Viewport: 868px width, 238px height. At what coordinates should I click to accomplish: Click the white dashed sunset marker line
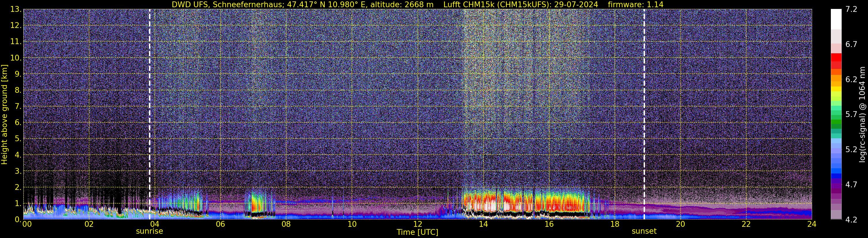tap(644, 114)
